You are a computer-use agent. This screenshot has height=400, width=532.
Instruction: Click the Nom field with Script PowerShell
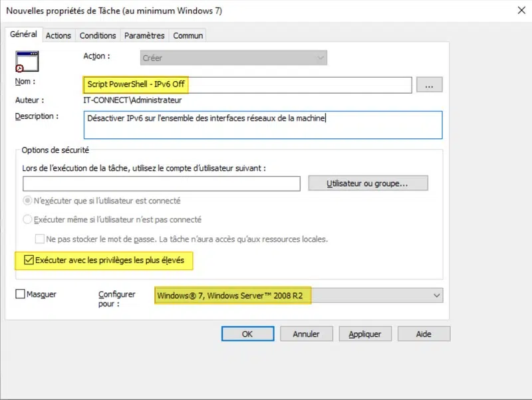(x=247, y=84)
